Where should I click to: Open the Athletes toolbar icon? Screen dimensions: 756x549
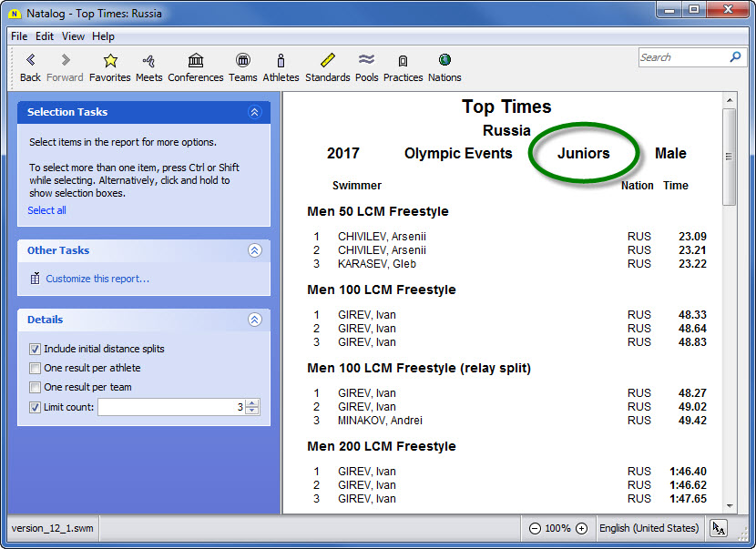pyautogui.click(x=281, y=61)
